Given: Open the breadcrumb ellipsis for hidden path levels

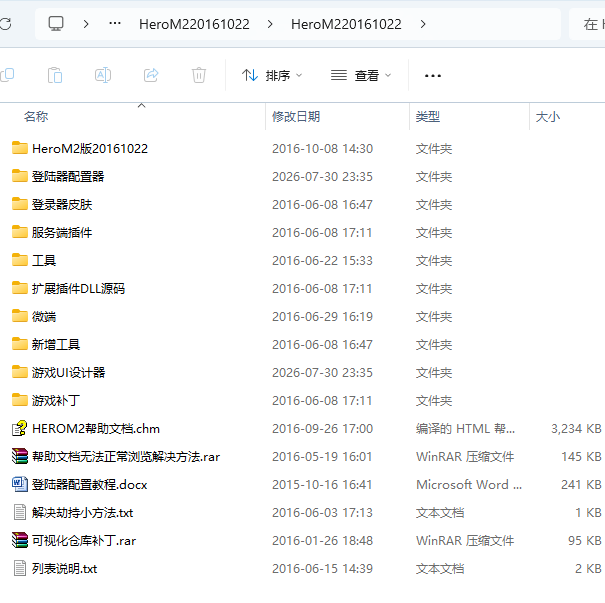Looking at the screenshot, I should pyautogui.click(x=115, y=24).
